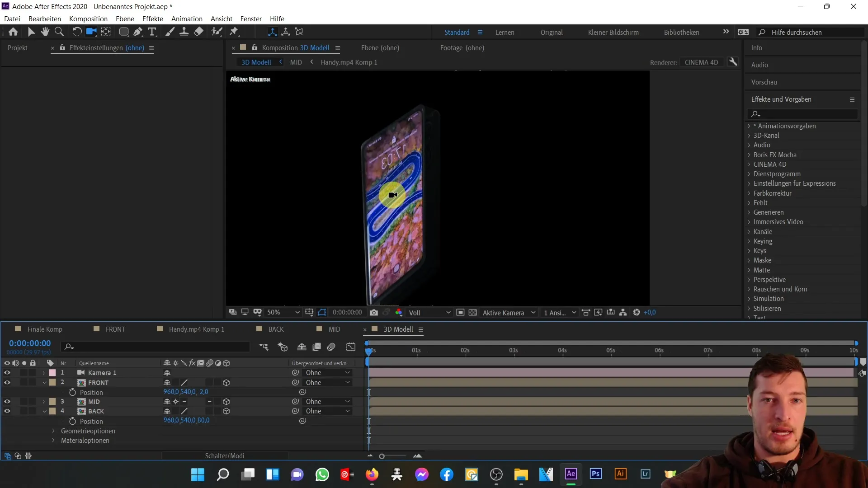Screen dimensions: 868x488
Task: Toggle visibility of Kamera 1 layer
Action: tap(7, 372)
